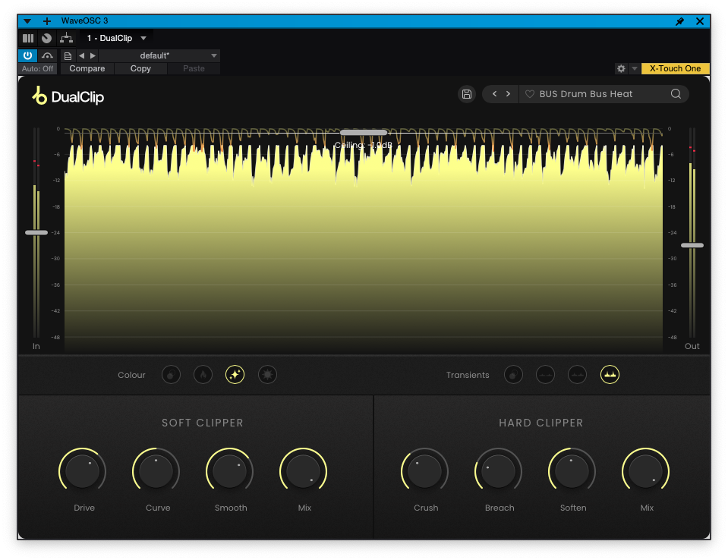Load previous host preset triangle
Screen dimensions: 728x560
click(82, 55)
